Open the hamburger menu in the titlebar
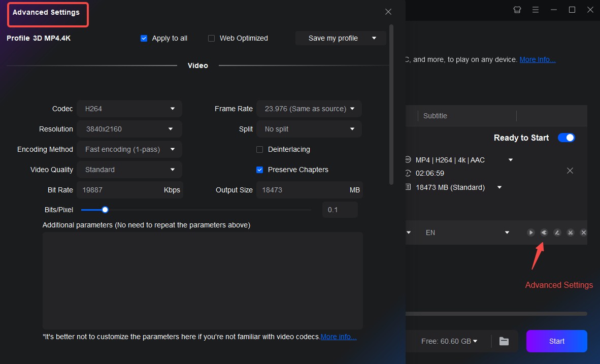Screen dimensions: 600x364 536,10
